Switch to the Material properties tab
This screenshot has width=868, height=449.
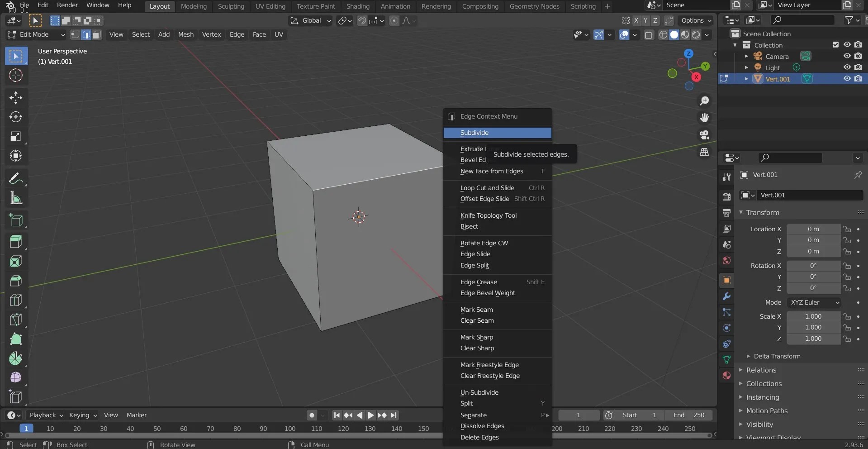726,376
